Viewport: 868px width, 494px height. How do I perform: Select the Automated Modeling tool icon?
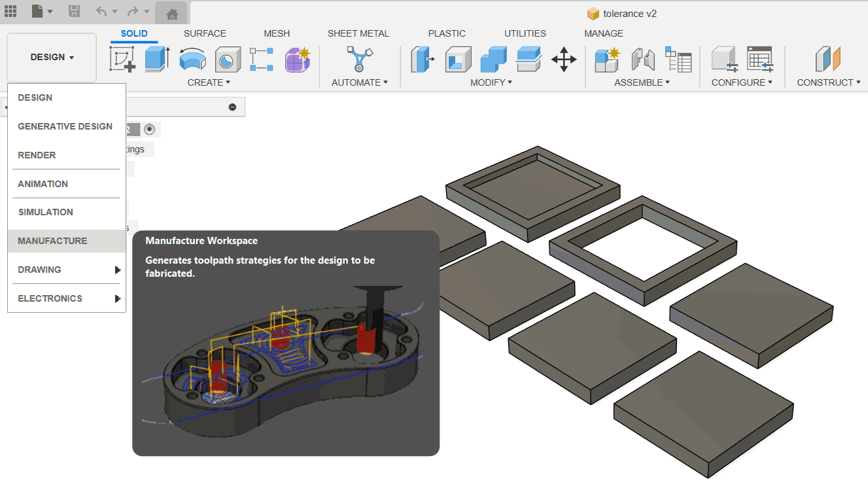pyautogui.click(x=359, y=60)
